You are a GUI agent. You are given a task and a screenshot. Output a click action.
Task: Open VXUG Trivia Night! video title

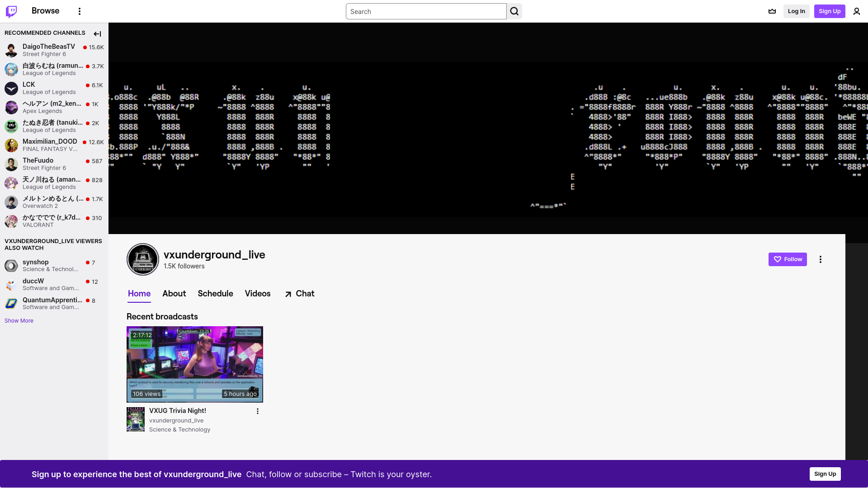tap(178, 411)
